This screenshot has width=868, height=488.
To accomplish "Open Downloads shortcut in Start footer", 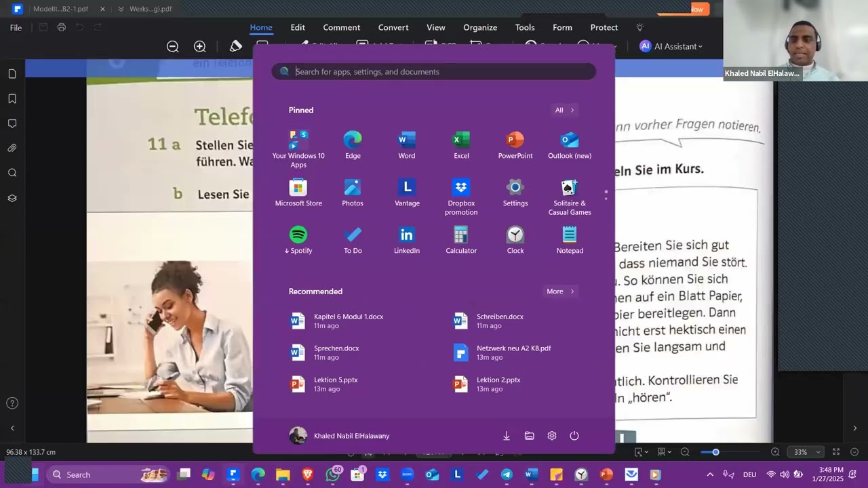I will tap(507, 436).
